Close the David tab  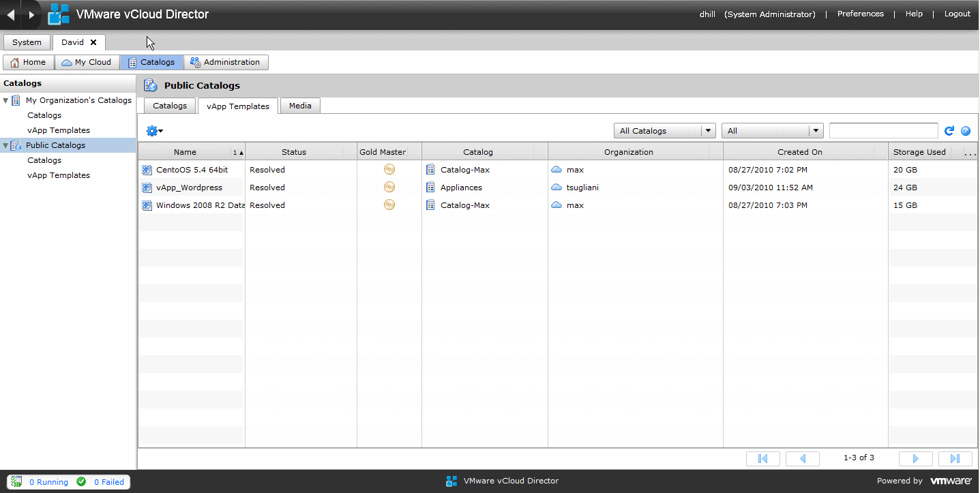[x=93, y=42]
